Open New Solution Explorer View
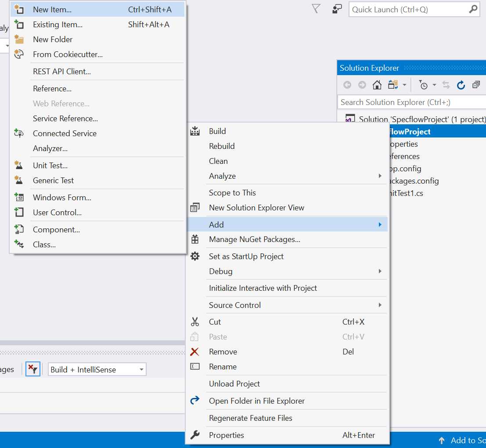486x448 pixels. 287,208
